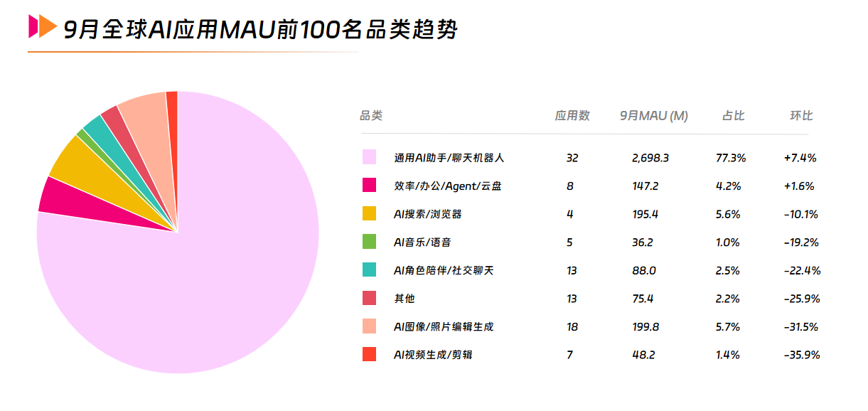Click the MAU value 88.0

643,270
